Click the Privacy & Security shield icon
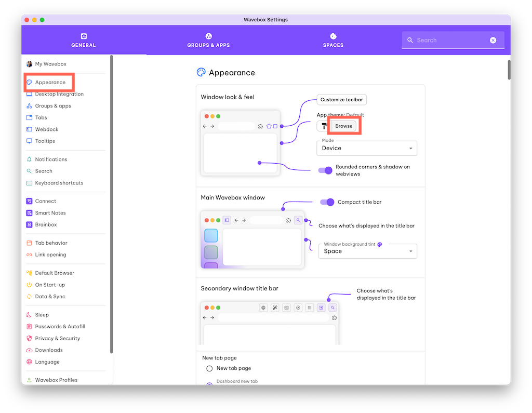The image size is (532, 413). tap(29, 338)
